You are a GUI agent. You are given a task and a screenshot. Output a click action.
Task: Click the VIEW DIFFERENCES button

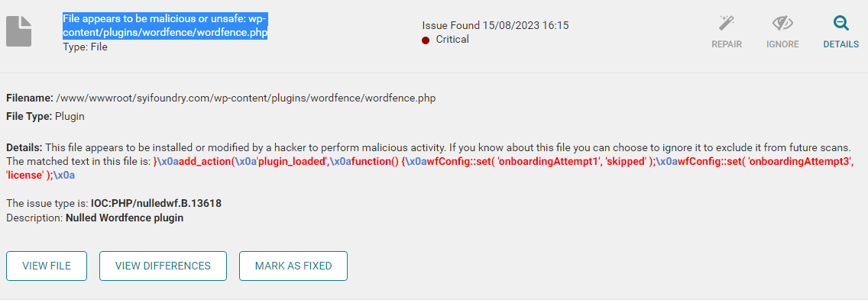(163, 266)
